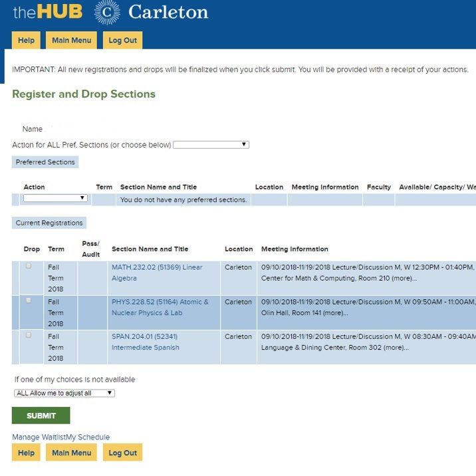Click 'Register and Drop Sections' page title
This screenshot has width=476, height=476.
click(84, 94)
